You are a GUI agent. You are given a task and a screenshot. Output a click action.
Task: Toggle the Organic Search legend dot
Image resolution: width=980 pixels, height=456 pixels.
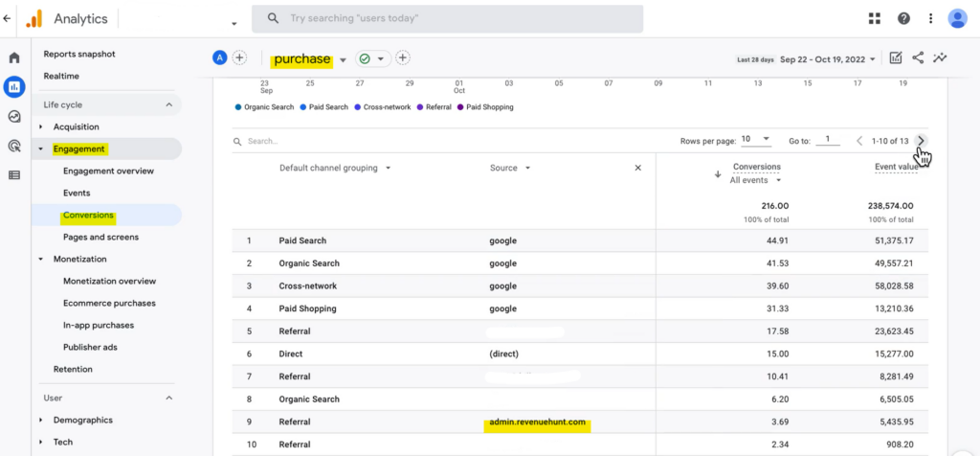tap(238, 107)
